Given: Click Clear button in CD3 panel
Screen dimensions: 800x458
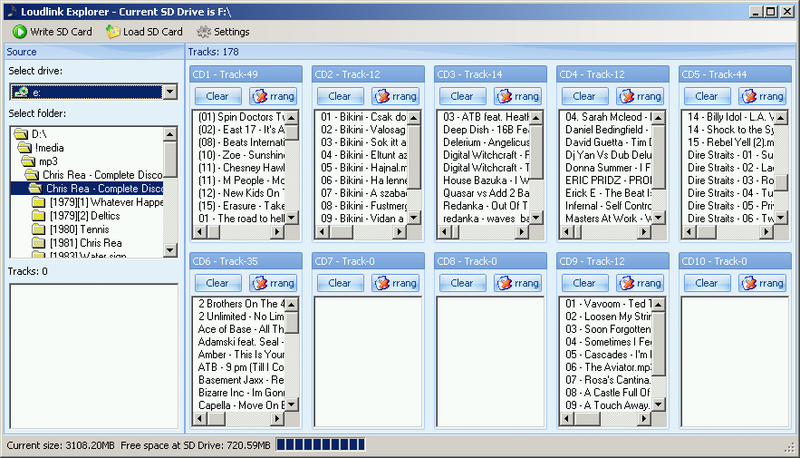Looking at the screenshot, I should coord(462,96).
